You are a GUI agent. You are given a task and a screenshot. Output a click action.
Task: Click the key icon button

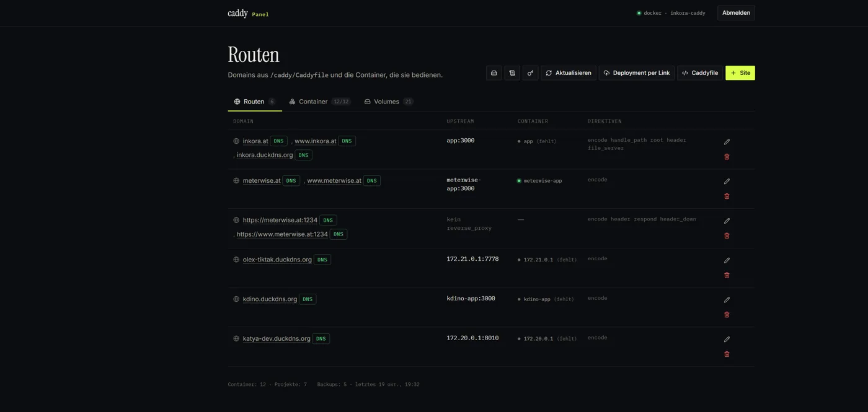tap(530, 73)
